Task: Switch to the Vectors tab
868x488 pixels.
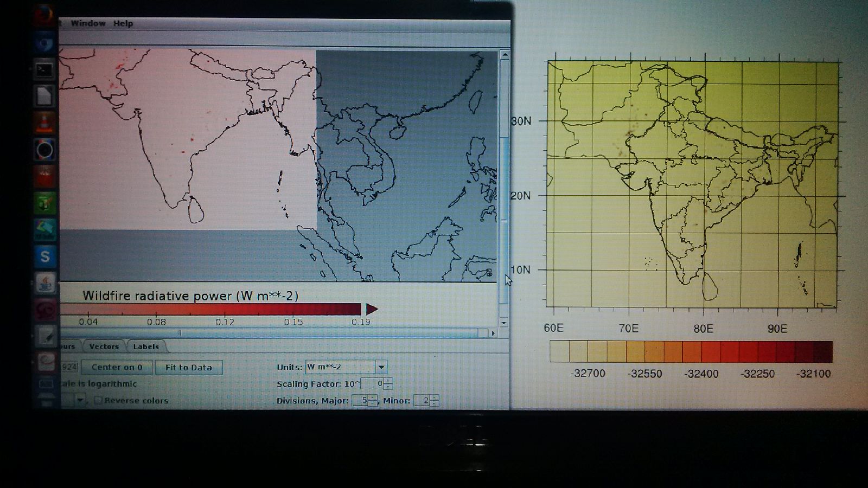Action: 104,346
